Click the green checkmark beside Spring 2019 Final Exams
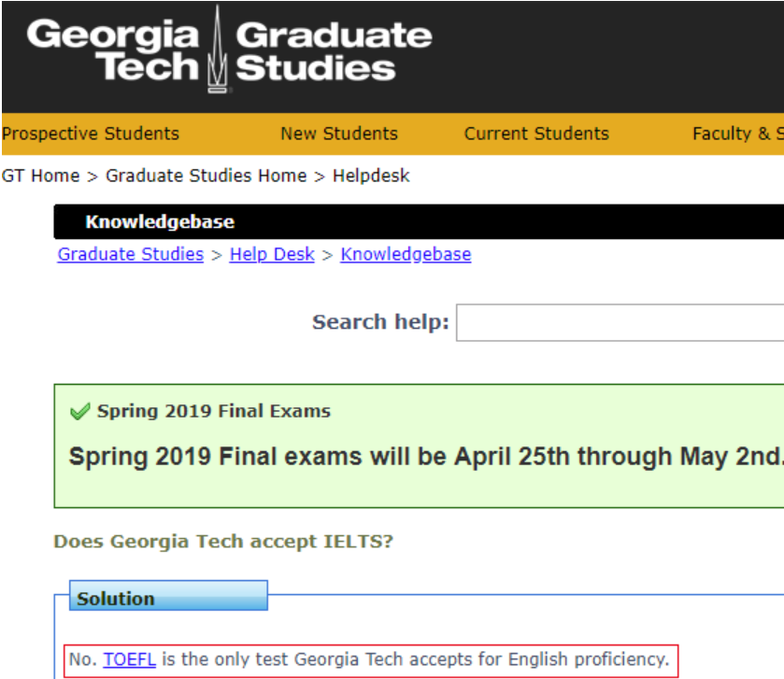This screenshot has height=679, width=784. click(x=80, y=412)
